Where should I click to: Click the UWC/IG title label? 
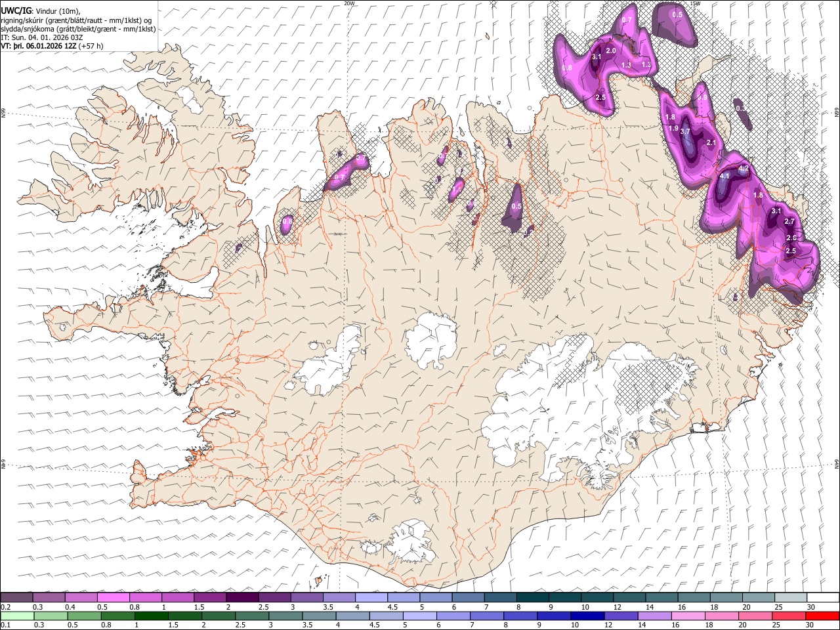click(15, 10)
